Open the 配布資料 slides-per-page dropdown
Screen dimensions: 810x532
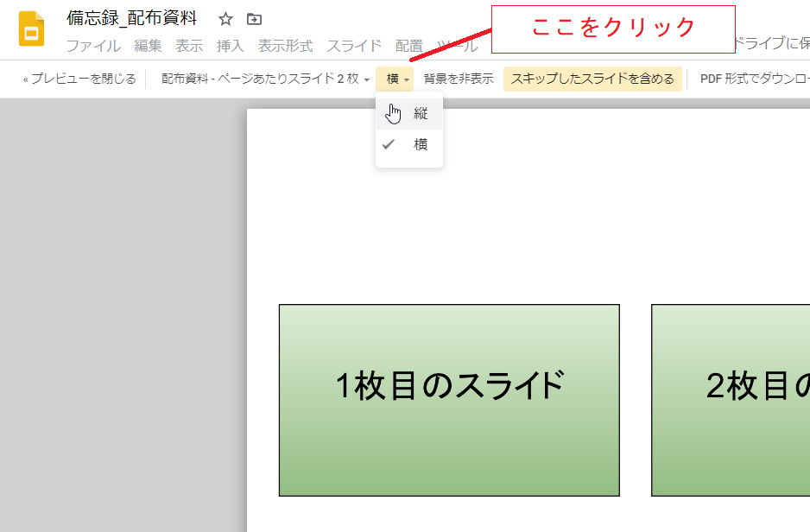pos(265,79)
